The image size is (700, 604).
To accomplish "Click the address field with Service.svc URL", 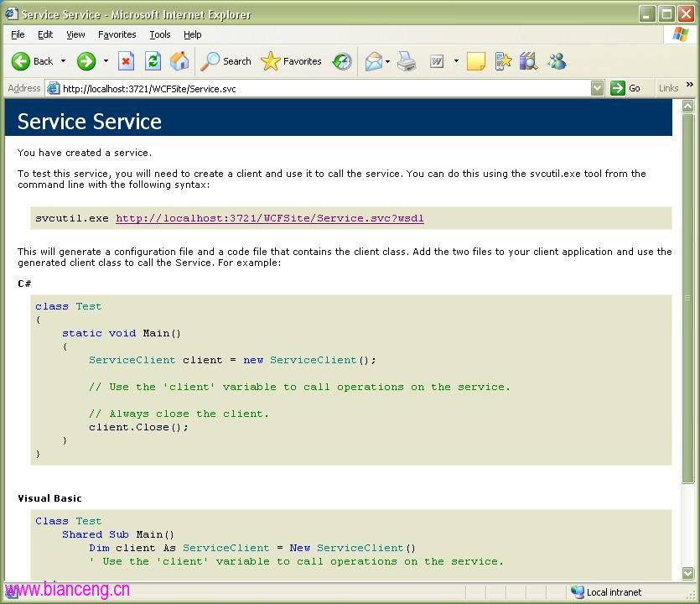I will (x=324, y=88).
